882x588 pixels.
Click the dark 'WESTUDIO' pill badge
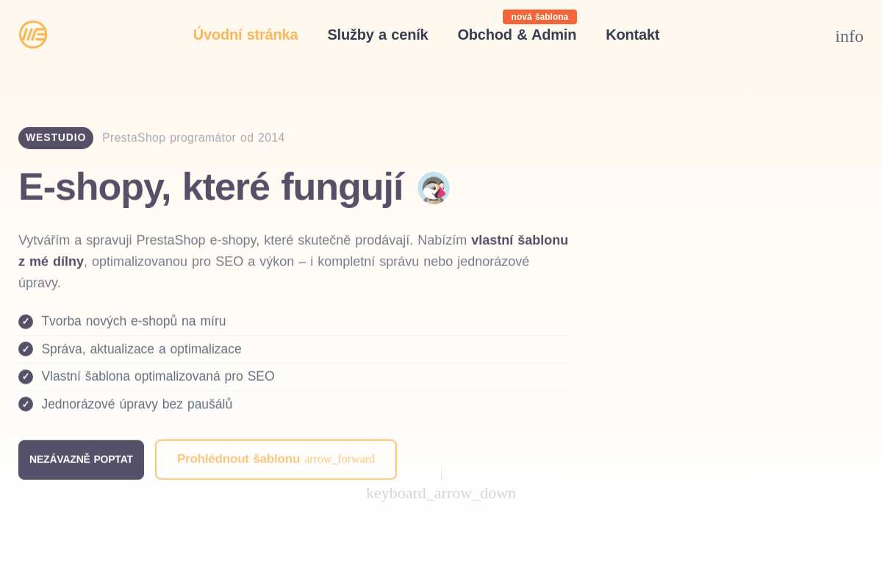coord(56,137)
